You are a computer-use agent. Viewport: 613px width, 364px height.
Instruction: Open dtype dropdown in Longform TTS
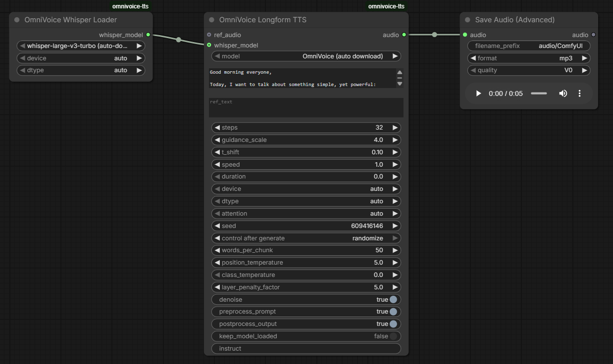[x=306, y=201]
